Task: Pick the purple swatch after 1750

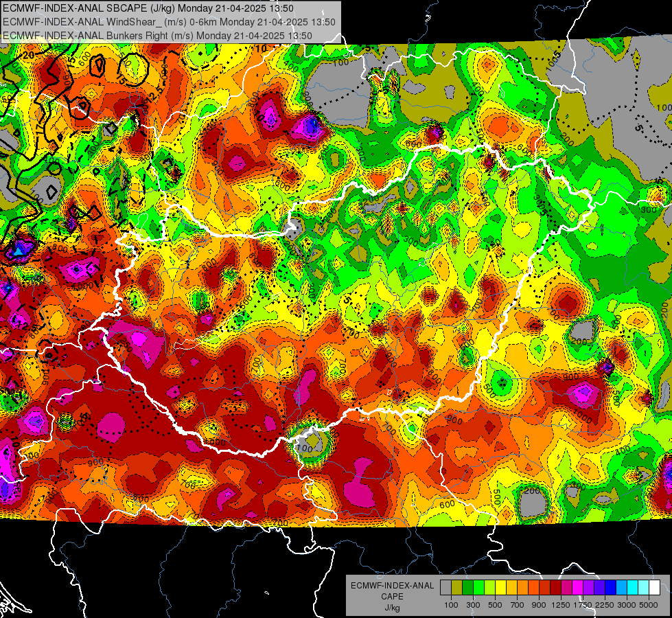Action: [588, 588]
